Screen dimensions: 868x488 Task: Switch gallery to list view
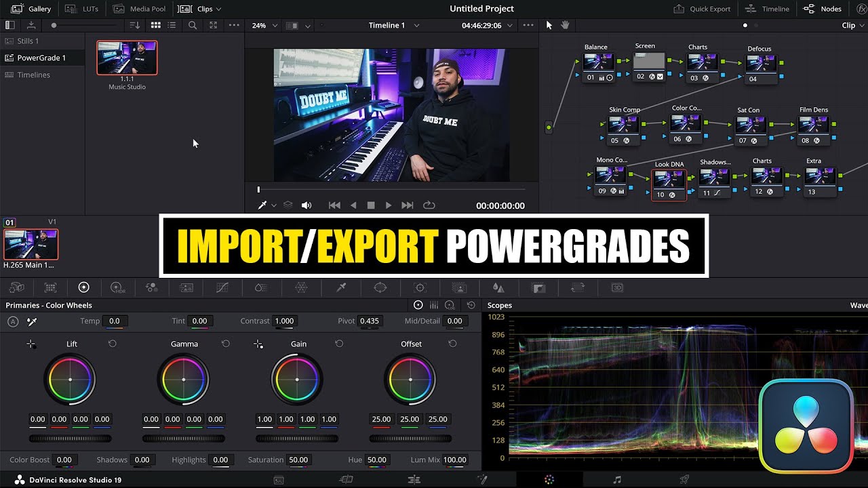point(172,25)
